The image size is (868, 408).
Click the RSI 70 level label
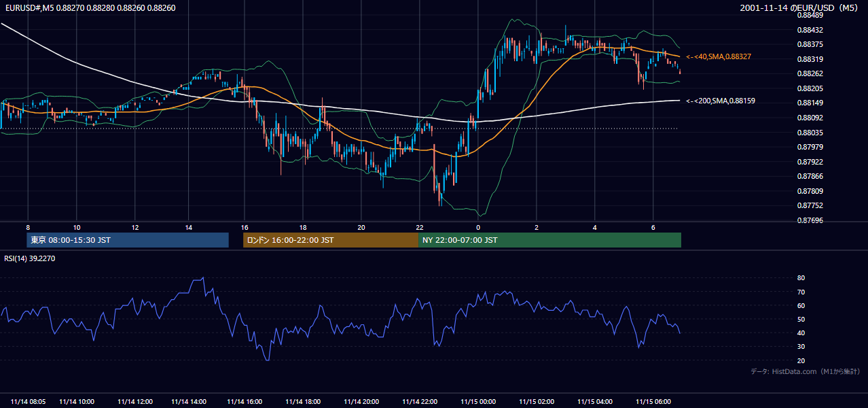[x=801, y=292]
